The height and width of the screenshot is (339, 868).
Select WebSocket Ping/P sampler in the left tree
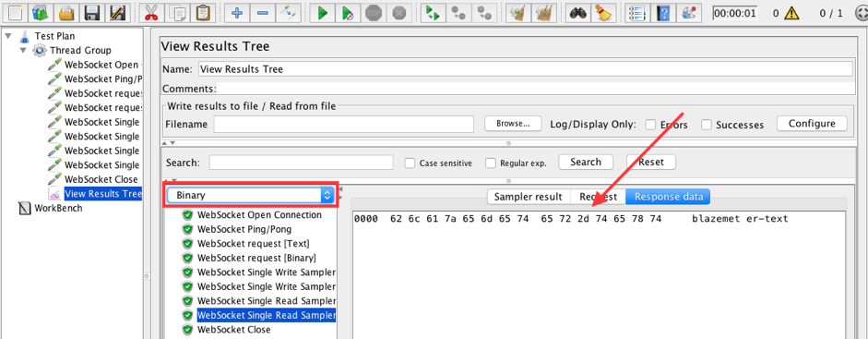coord(103,79)
